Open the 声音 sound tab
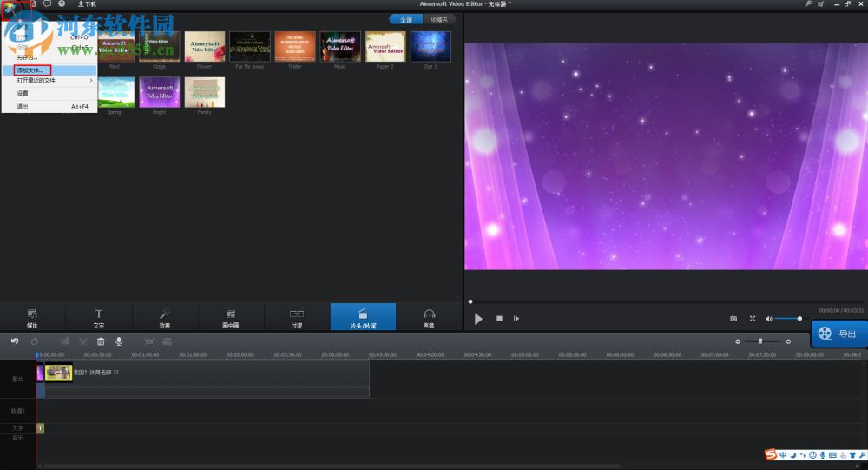Image resolution: width=868 pixels, height=470 pixels. (x=429, y=318)
